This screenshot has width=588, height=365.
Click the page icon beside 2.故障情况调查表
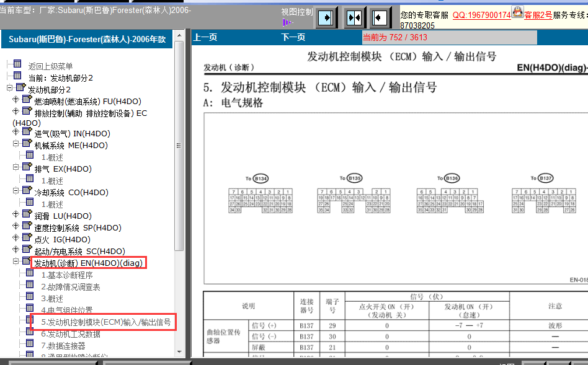click(30, 284)
